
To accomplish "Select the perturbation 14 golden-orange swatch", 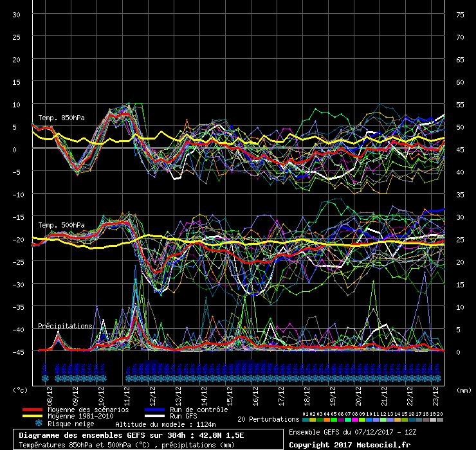I will pyautogui.click(x=398, y=420).
